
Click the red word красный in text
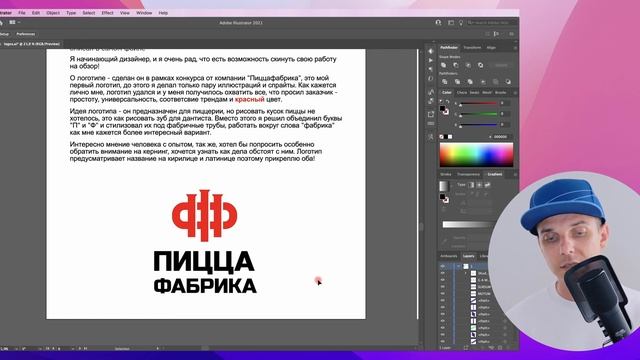pos(249,99)
